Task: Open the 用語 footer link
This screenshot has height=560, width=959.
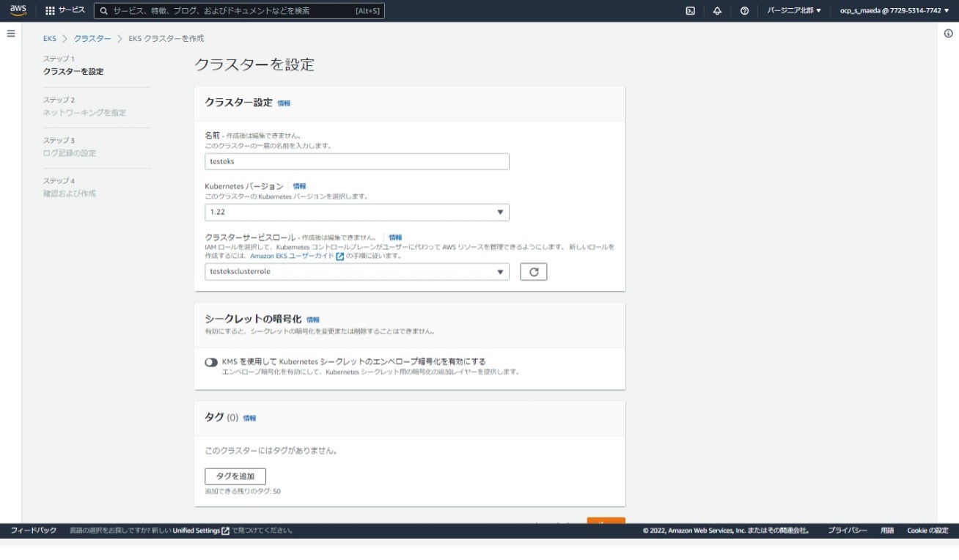Action: pyautogui.click(x=887, y=531)
